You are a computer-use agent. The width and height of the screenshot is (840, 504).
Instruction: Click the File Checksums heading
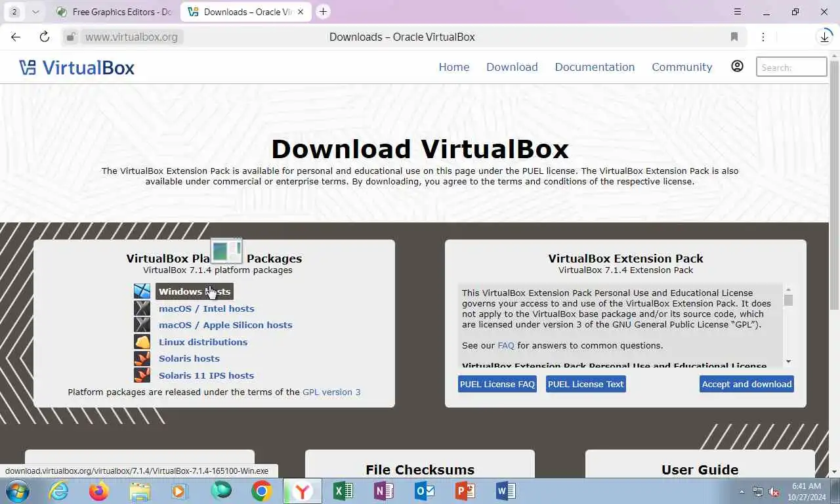coord(420,470)
